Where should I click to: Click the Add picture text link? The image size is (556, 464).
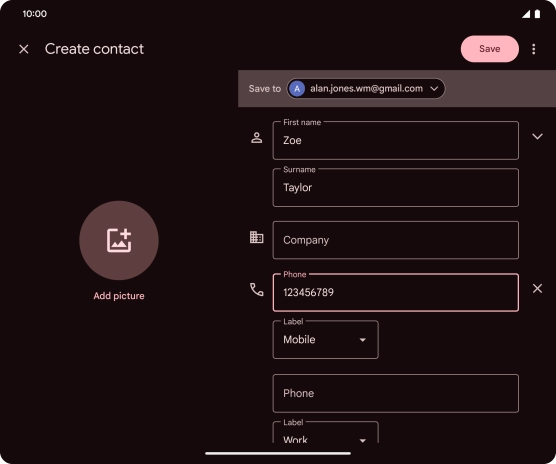(119, 296)
